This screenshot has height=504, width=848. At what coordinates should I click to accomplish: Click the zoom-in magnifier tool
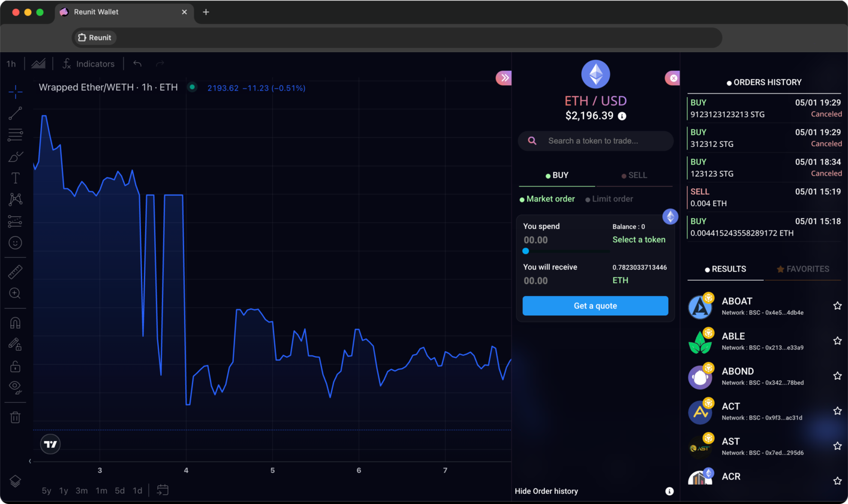pos(15,293)
